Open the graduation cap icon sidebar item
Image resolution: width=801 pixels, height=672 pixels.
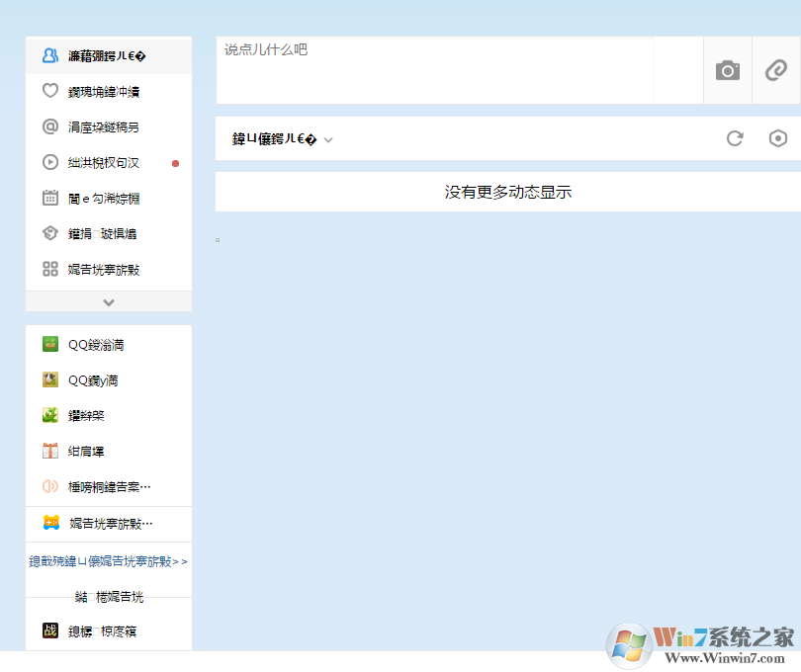pyautogui.click(x=104, y=233)
